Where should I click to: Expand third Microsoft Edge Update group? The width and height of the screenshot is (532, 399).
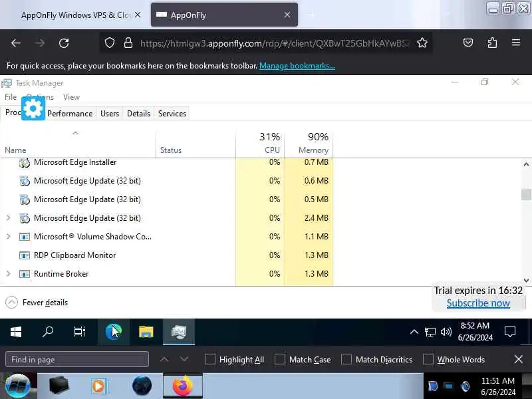[9, 218]
